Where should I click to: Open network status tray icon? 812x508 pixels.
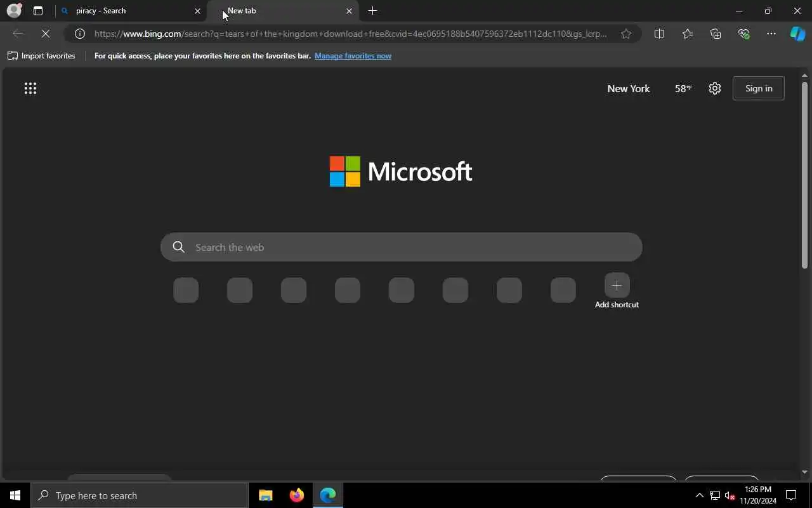tap(715, 495)
